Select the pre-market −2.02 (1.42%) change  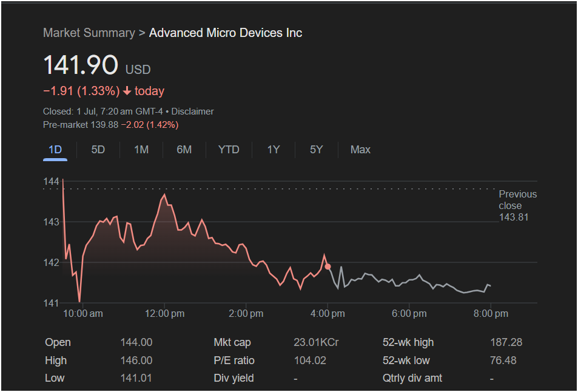(x=150, y=125)
